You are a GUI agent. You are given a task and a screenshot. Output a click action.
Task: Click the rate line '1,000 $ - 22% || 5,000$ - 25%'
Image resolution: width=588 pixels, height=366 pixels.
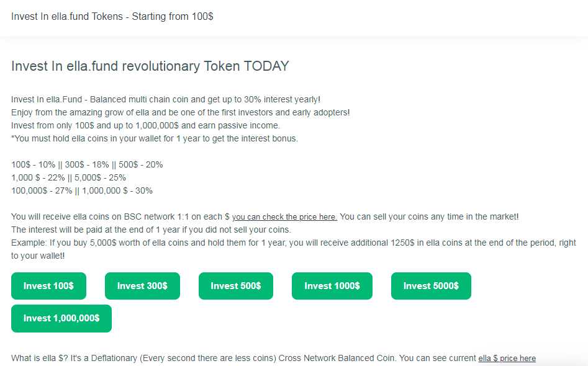click(69, 177)
